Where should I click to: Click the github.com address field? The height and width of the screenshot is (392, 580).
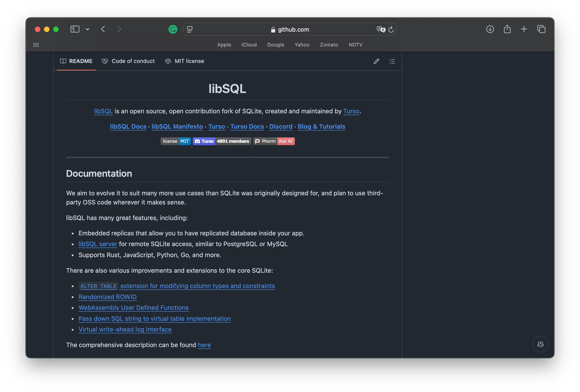click(290, 29)
